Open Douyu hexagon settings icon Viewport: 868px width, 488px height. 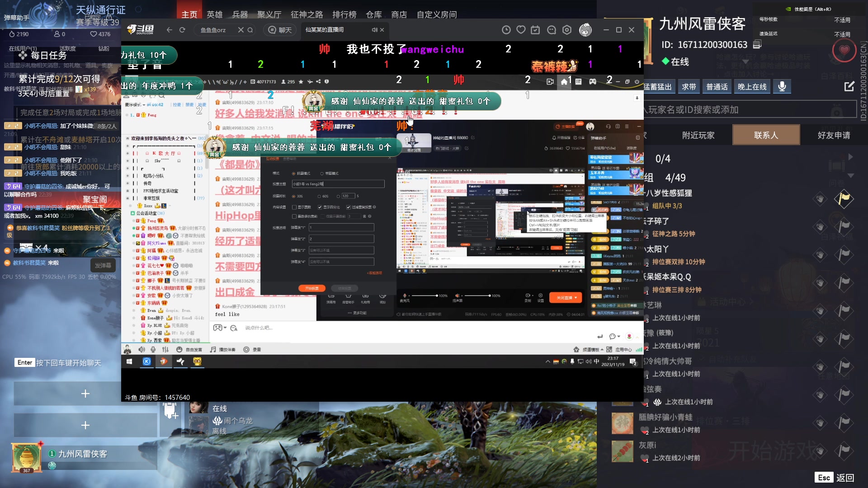pos(567,30)
